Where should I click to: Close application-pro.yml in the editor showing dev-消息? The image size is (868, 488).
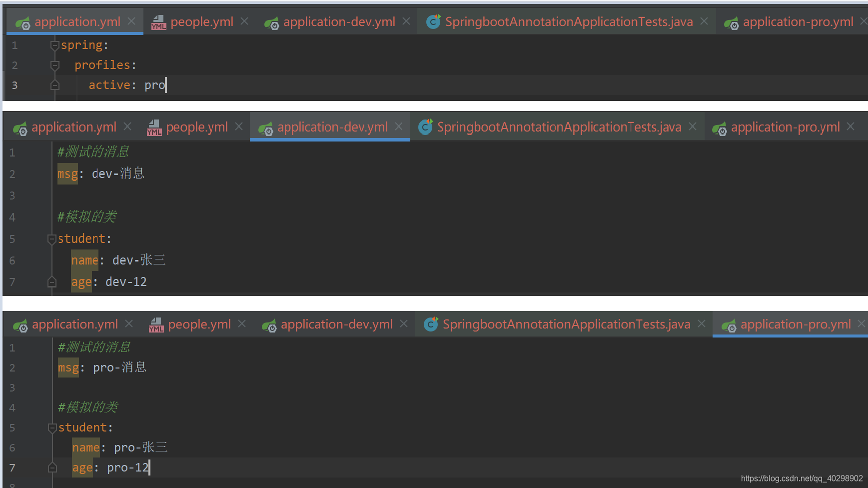tap(851, 126)
